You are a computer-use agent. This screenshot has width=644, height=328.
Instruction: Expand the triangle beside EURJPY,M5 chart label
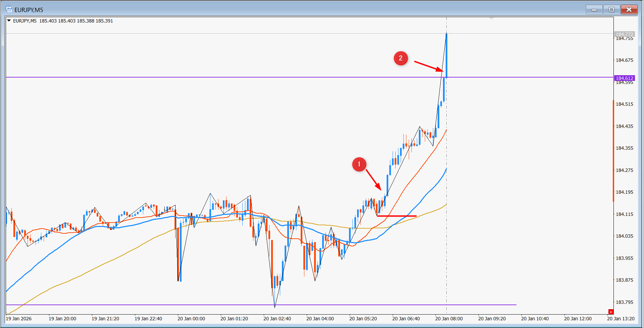pyautogui.click(x=9, y=21)
